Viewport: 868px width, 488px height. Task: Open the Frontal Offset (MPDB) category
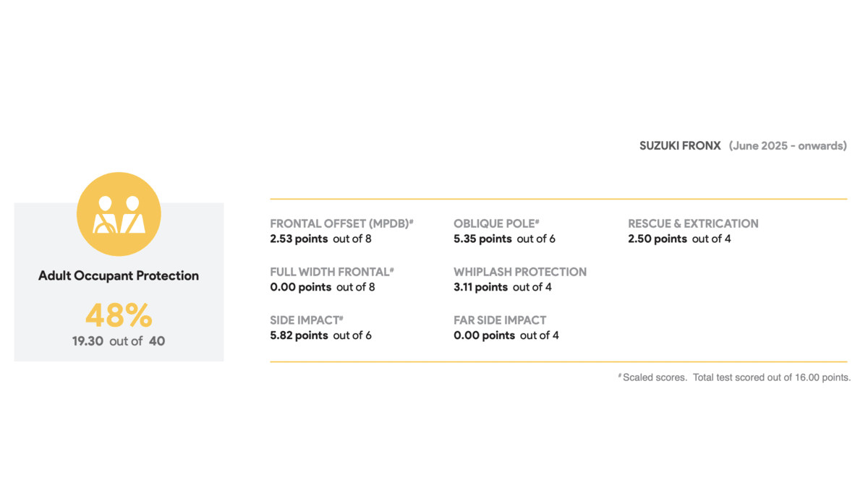(x=341, y=223)
